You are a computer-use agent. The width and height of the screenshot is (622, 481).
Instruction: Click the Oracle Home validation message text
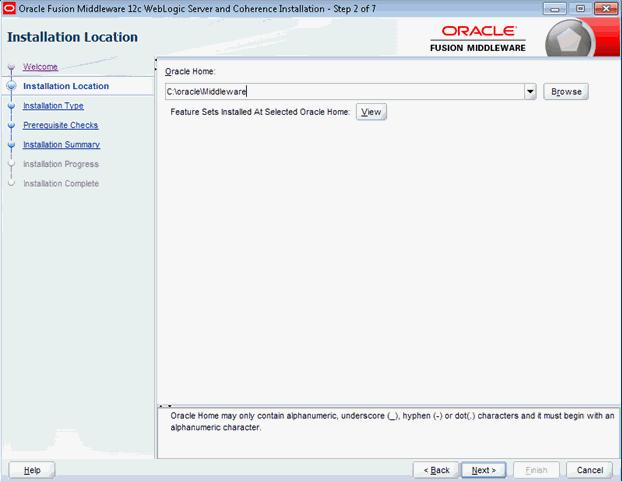click(x=392, y=422)
